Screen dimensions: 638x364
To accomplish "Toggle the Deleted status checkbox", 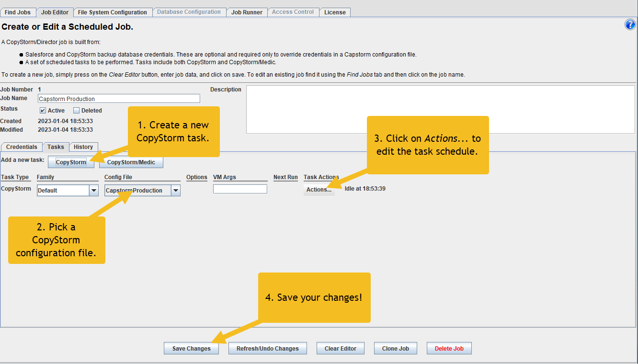I will coord(77,111).
